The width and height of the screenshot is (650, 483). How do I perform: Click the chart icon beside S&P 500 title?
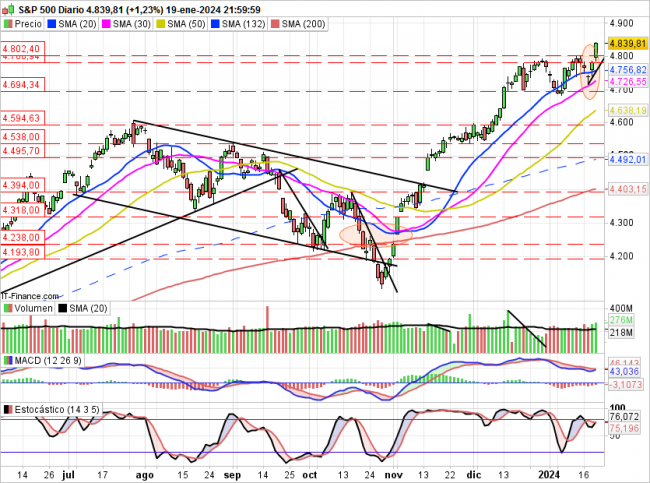7,8
